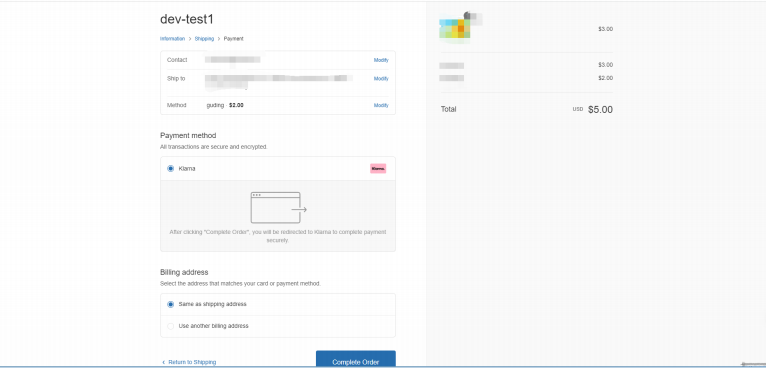The width and height of the screenshot is (766, 369).
Task: Go to Information breadcrumb step
Action: click(172, 39)
